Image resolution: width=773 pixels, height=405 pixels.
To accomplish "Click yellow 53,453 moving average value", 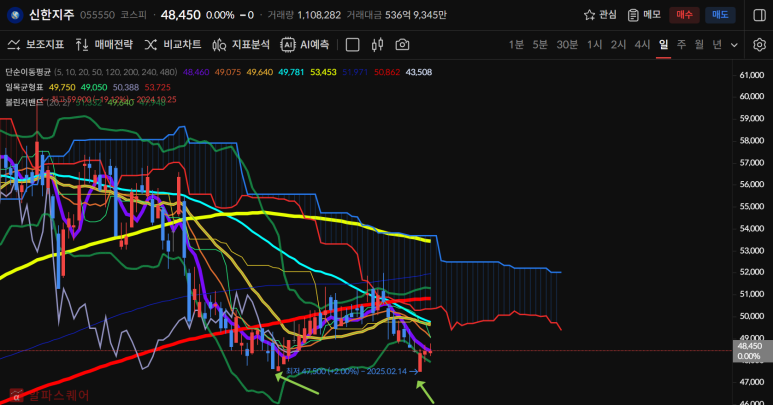I will pos(323,72).
